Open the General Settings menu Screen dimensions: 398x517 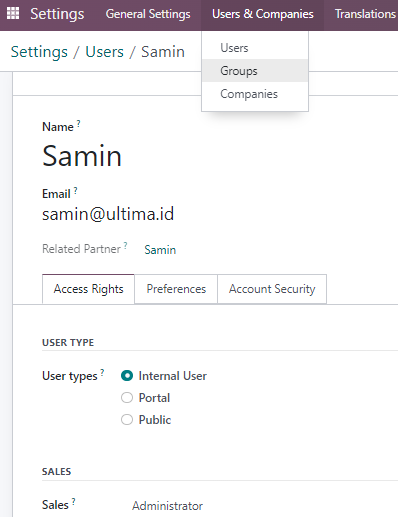coord(148,14)
